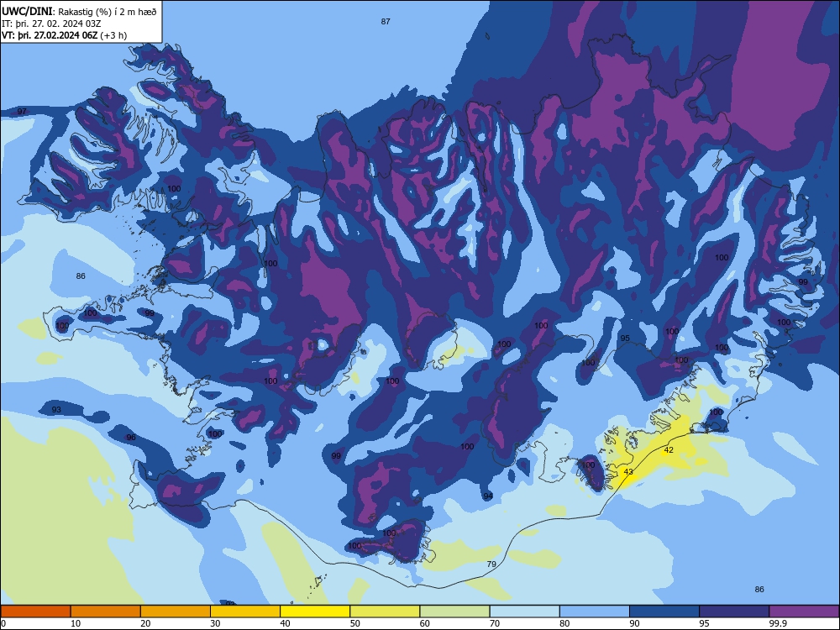Image resolution: width=840 pixels, height=630 pixels.
Task: Select the 20–30 light orange legend swatch
Action: pyautogui.click(x=176, y=612)
